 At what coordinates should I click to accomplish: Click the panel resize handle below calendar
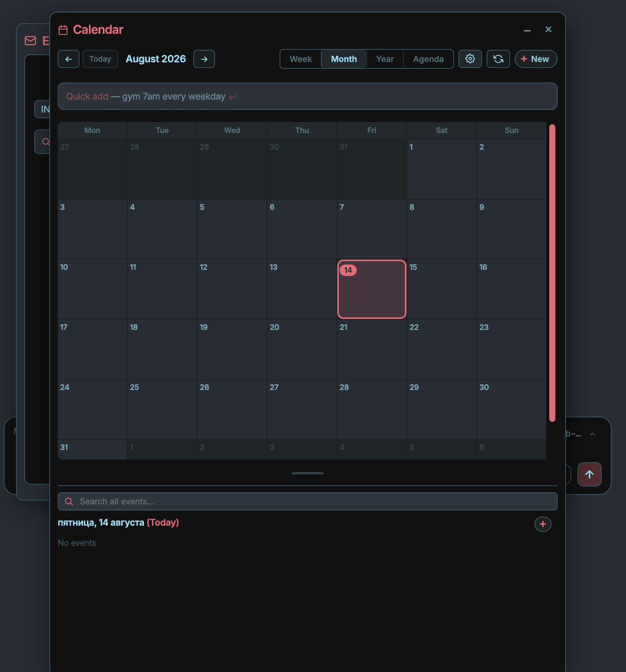click(x=307, y=473)
